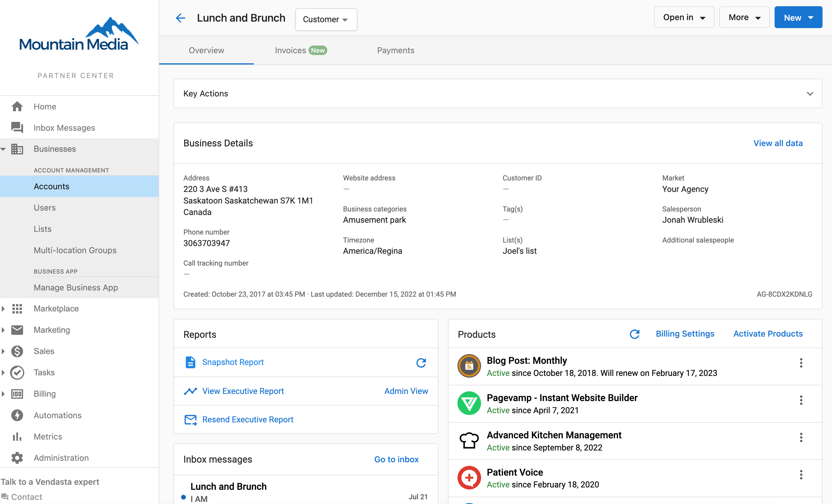
Task: Click the AG-8CDX2KDNLG account ID
Action: (x=784, y=294)
